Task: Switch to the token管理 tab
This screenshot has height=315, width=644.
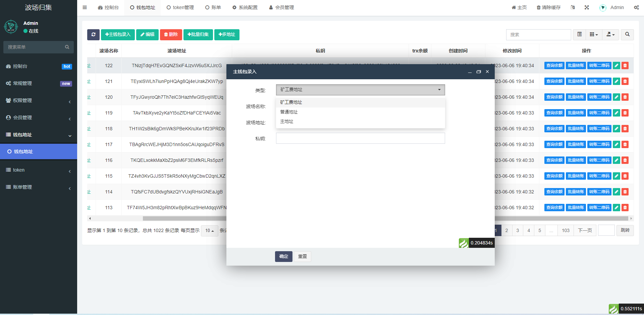Action: coord(180,7)
